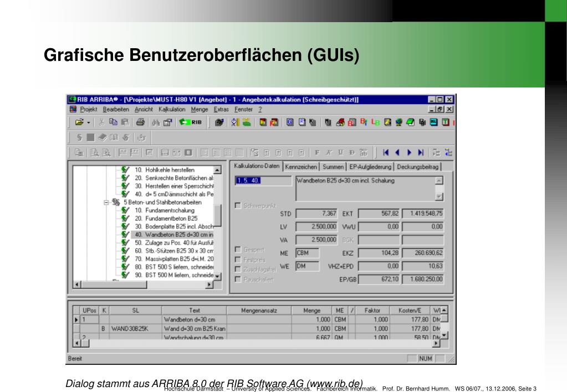Toggle the Schwerpunkt checkbox
This screenshot has width=567, height=392.
point(238,205)
